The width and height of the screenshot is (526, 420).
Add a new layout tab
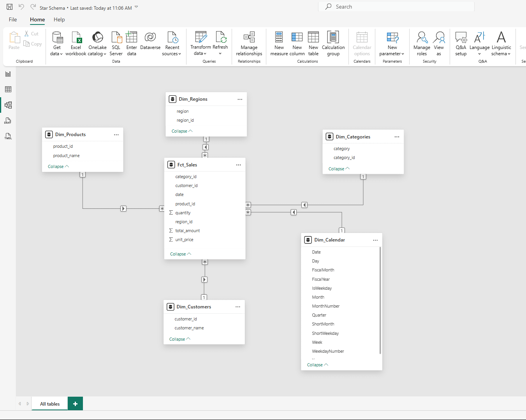click(x=76, y=404)
